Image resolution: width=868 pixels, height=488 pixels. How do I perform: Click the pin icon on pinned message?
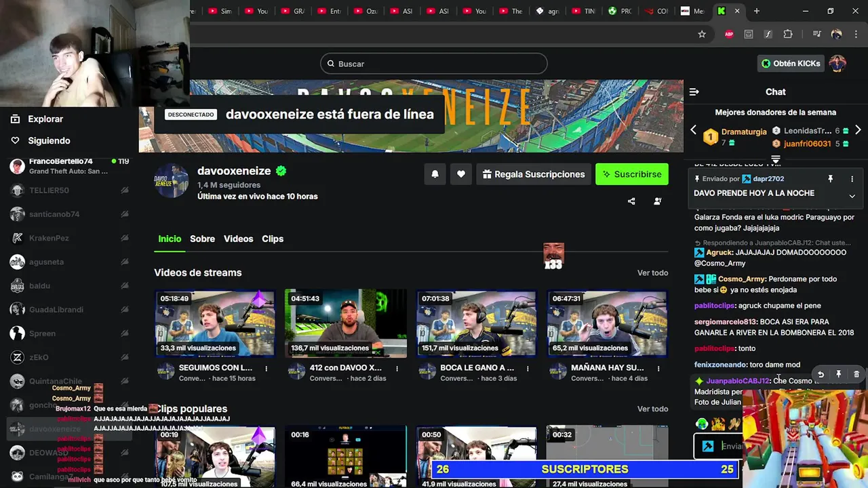(830, 179)
